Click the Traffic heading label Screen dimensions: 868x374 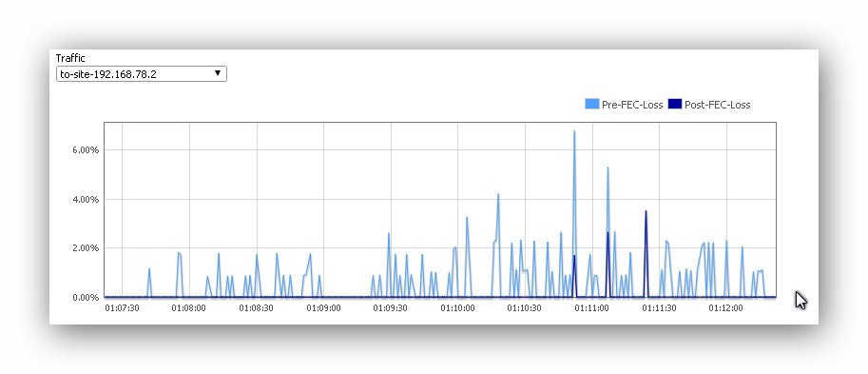click(x=70, y=58)
